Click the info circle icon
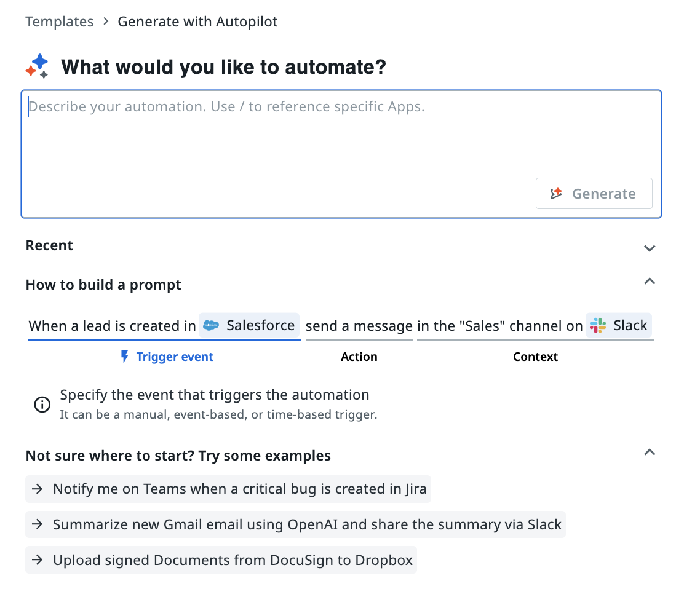 coord(42,405)
